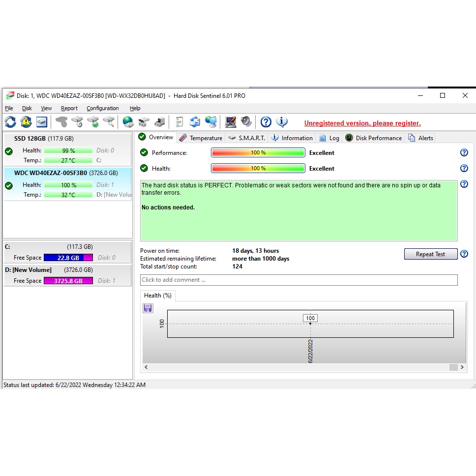
Task: Open the Configuration menu
Action: click(103, 108)
